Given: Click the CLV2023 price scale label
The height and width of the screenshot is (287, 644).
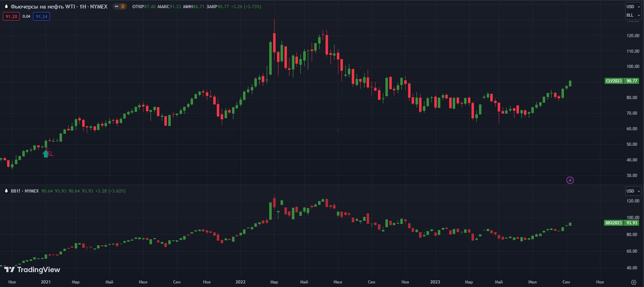Looking at the screenshot, I should pos(614,81).
